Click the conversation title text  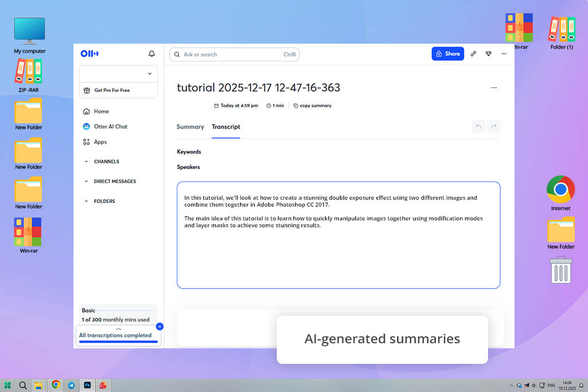point(258,88)
